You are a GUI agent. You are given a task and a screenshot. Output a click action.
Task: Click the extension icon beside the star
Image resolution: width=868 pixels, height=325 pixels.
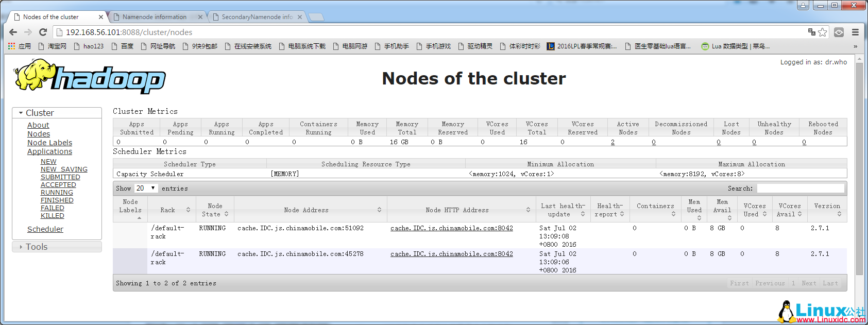click(x=839, y=32)
